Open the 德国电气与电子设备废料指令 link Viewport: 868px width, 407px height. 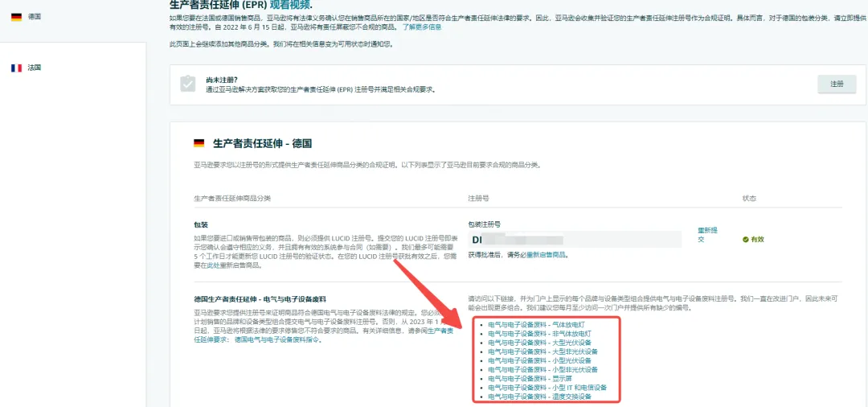276,340
